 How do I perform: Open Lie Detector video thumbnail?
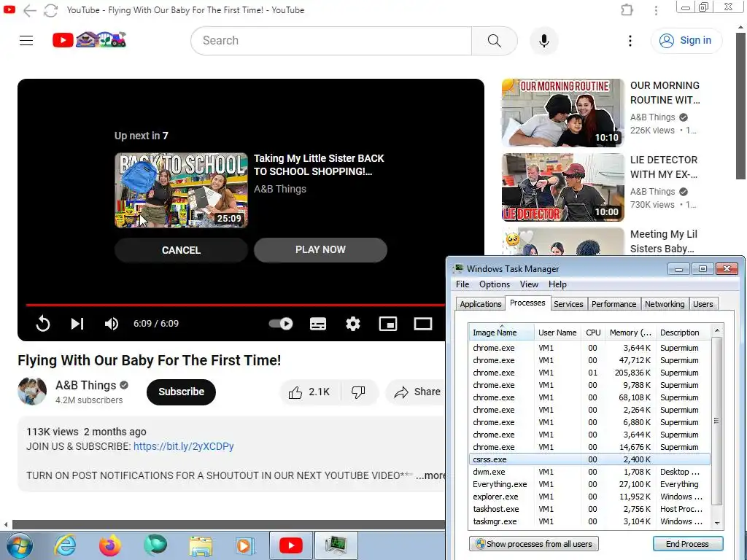563,187
